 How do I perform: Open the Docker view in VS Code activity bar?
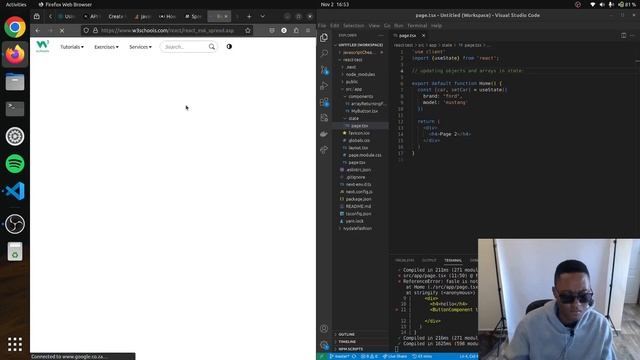tap(324, 134)
